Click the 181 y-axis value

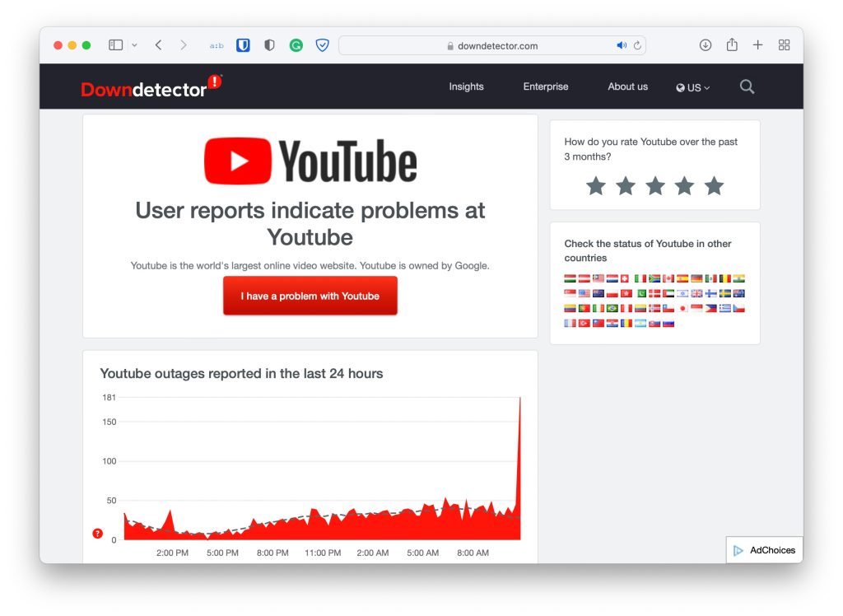(x=109, y=398)
